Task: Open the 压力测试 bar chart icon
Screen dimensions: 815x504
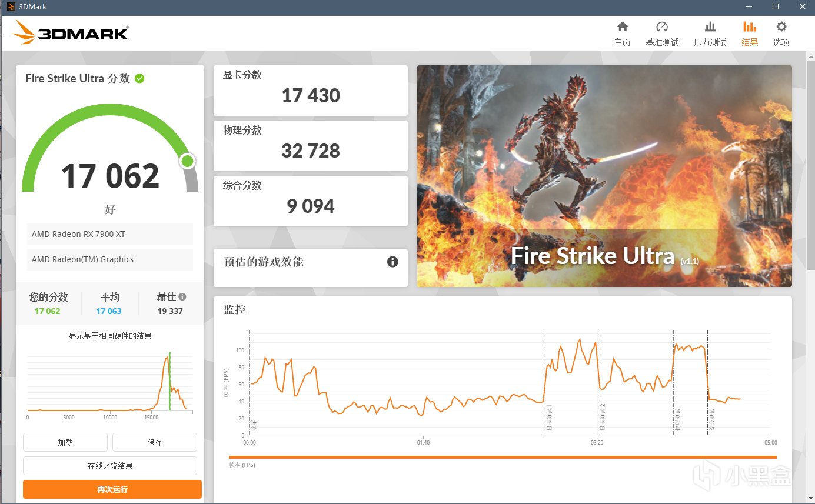Action: [710, 26]
